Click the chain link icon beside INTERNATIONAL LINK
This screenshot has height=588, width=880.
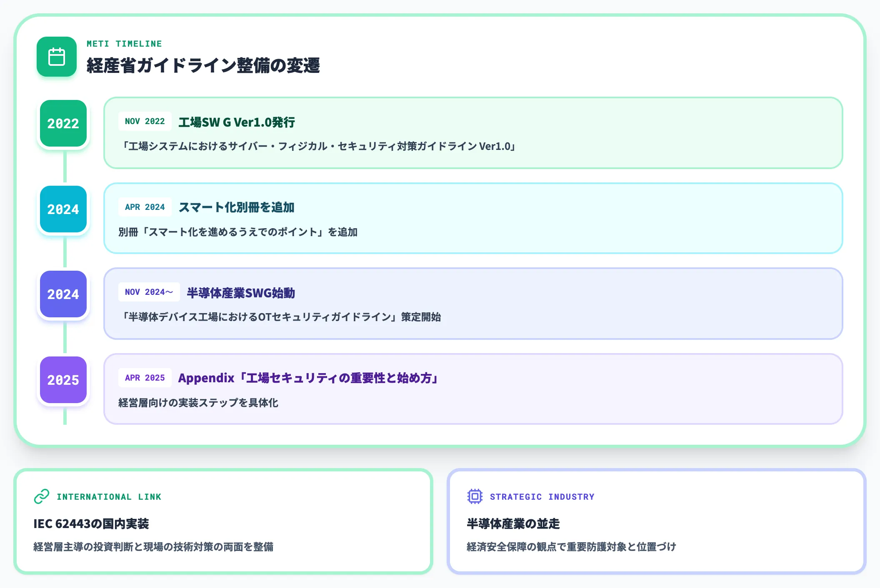[x=42, y=496]
